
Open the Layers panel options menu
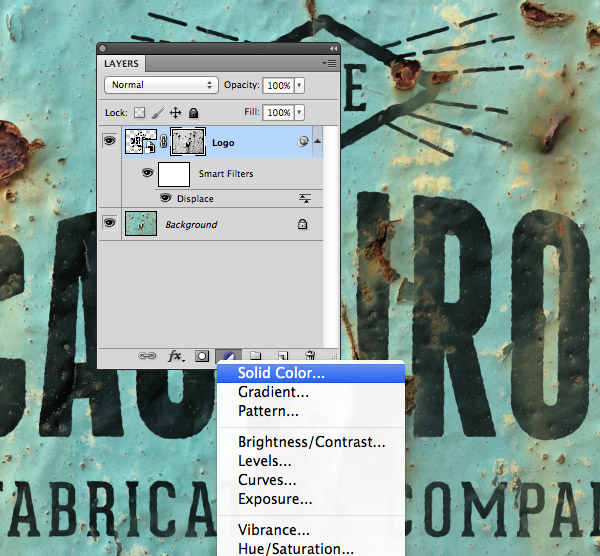pos(329,63)
